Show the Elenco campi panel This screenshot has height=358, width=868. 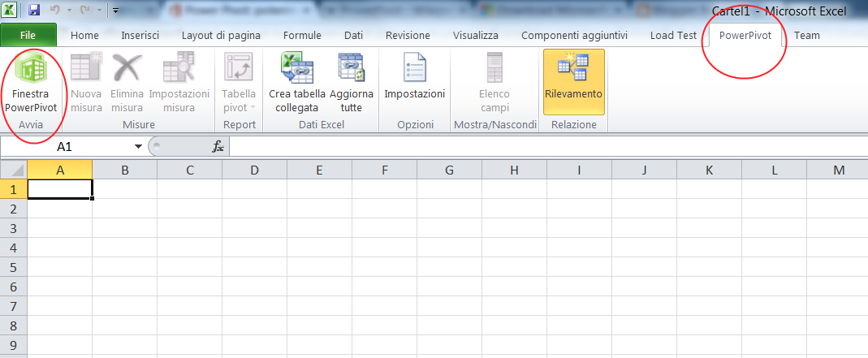tap(494, 83)
